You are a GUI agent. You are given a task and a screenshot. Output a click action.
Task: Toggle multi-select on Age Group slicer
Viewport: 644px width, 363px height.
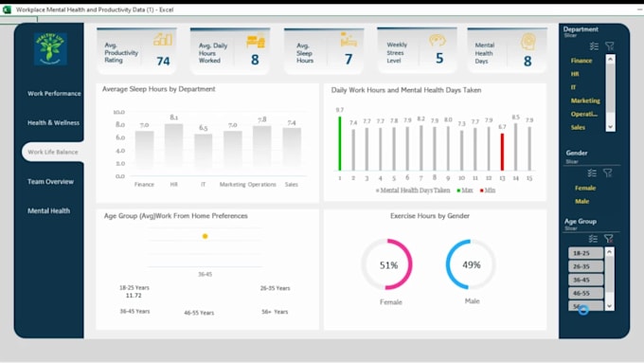[x=593, y=239]
